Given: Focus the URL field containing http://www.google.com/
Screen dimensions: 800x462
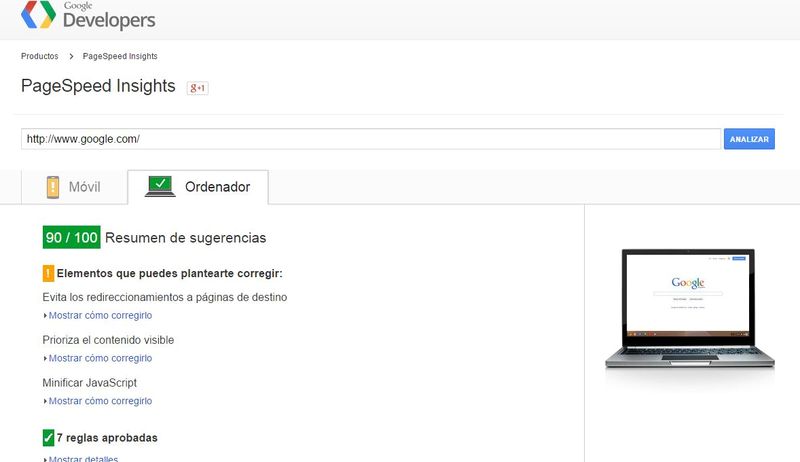Looking at the screenshot, I should (371, 139).
